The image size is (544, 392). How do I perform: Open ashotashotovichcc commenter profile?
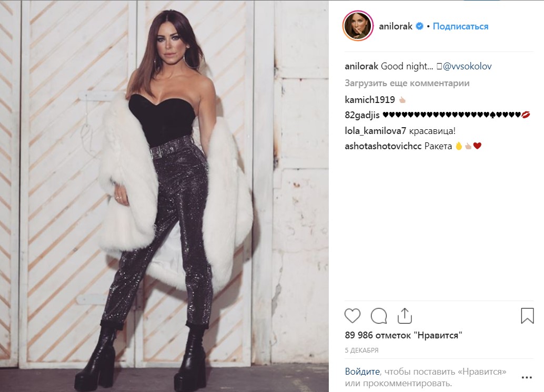383,146
